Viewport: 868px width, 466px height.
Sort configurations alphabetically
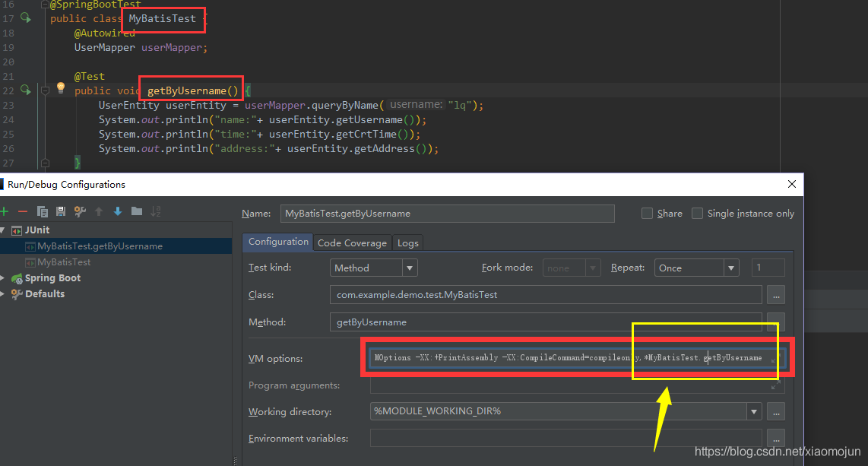(156, 211)
